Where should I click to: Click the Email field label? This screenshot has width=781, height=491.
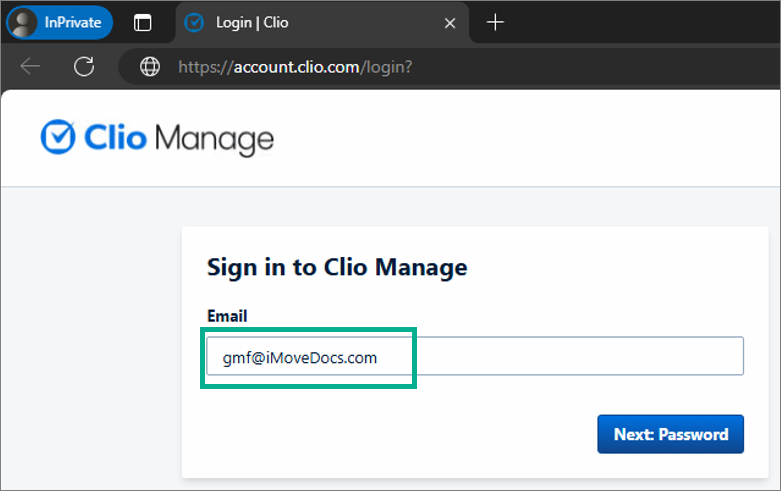tap(227, 316)
